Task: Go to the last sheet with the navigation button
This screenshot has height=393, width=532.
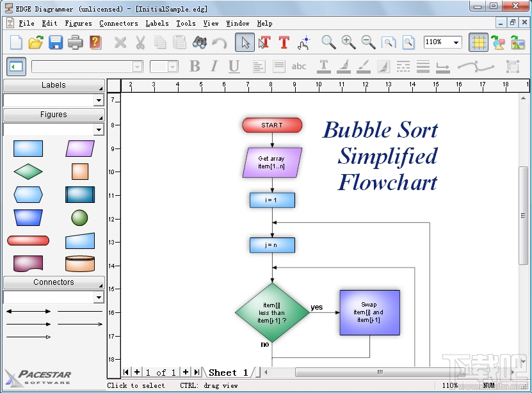Action: click(197, 372)
